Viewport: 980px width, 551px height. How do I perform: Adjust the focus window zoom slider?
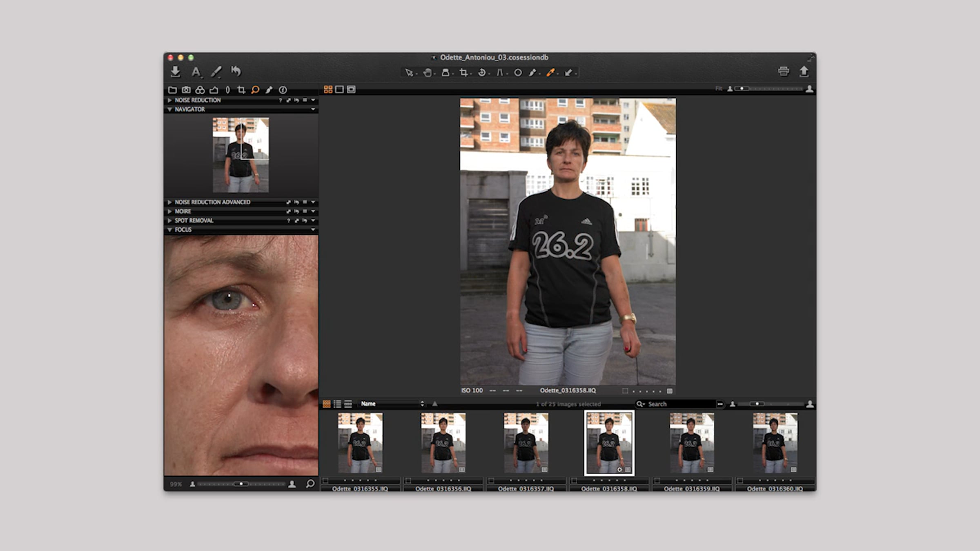pos(241,484)
